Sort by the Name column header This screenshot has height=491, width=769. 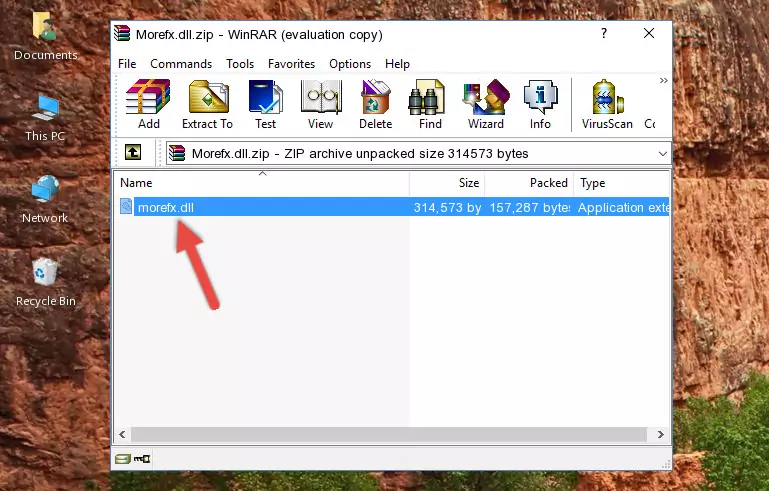(262, 183)
